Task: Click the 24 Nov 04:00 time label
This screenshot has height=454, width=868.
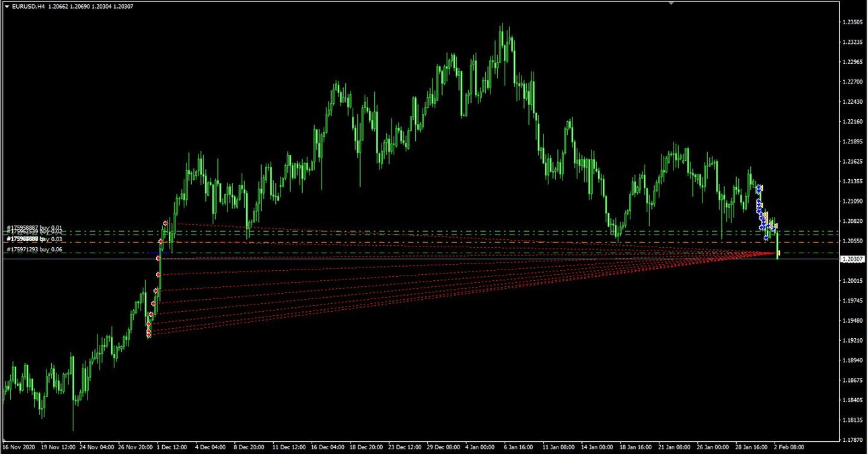Action: (97, 447)
